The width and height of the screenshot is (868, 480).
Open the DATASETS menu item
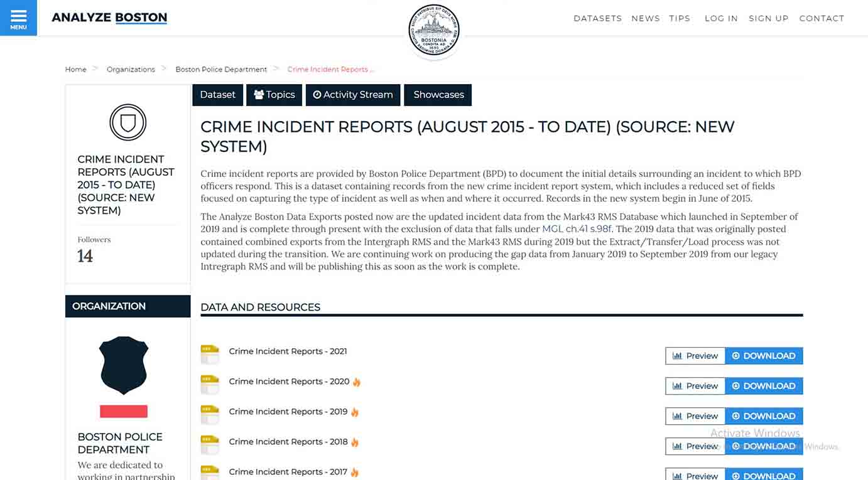597,18
